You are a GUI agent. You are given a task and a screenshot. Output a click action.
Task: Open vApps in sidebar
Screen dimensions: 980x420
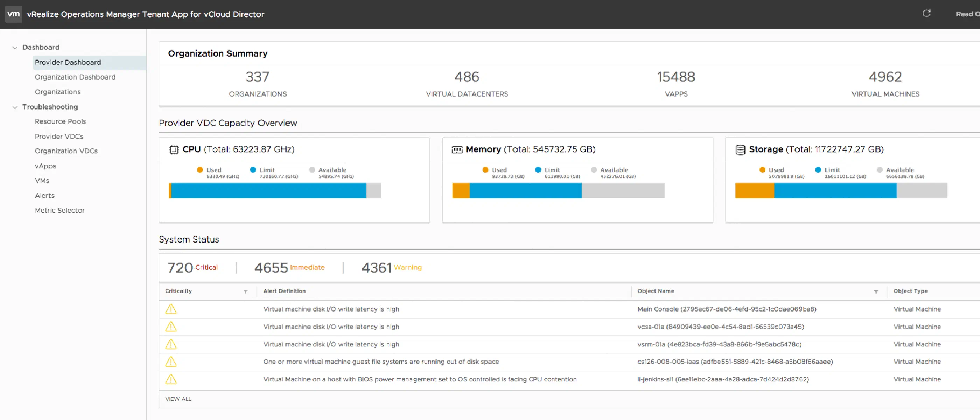(45, 166)
